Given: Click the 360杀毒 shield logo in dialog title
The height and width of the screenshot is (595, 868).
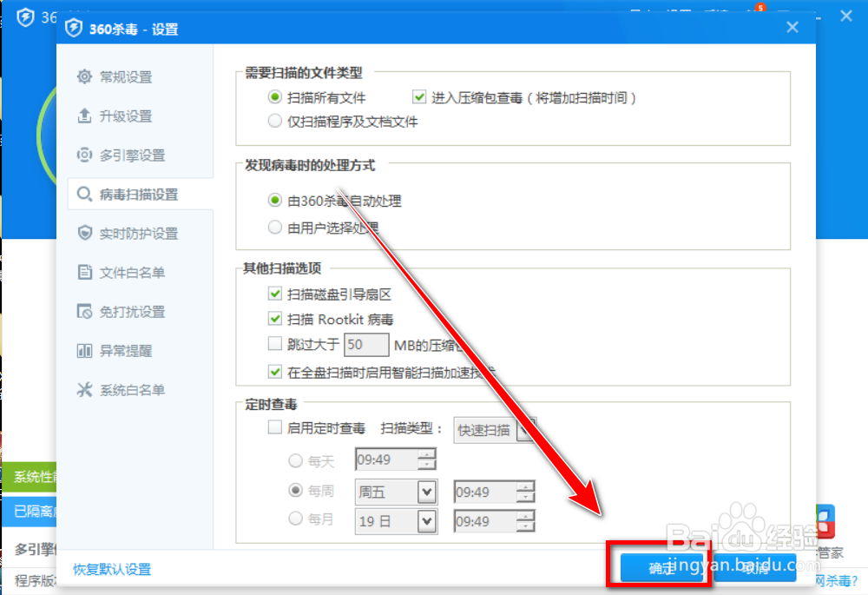Looking at the screenshot, I should (x=74, y=29).
